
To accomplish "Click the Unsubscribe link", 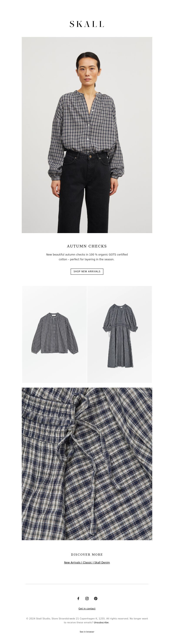I will pos(101,622).
